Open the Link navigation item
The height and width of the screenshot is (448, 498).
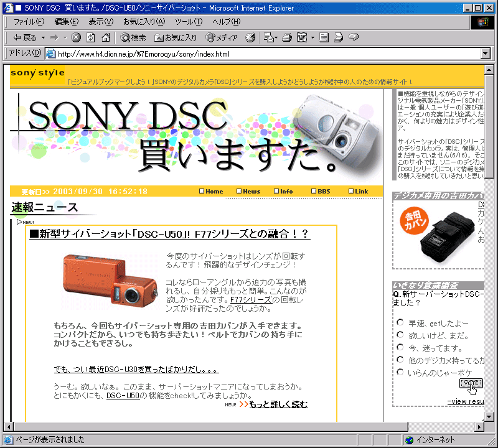pos(359,192)
